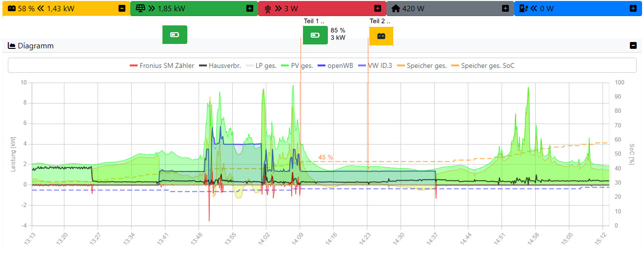Hide the Hausverbr. series in chart legend
This screenshot has height=253, width=644.
pos(220,65)
